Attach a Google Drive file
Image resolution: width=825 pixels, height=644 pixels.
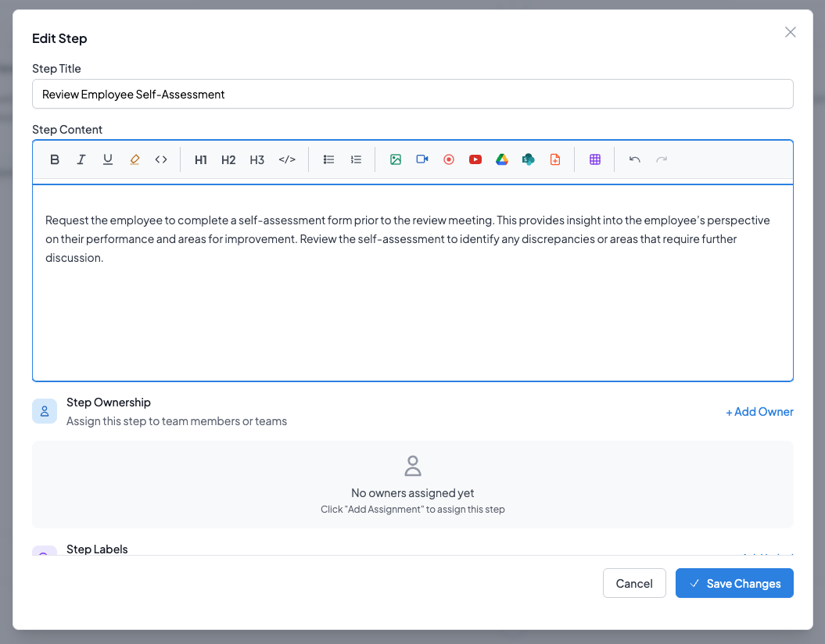502,159
